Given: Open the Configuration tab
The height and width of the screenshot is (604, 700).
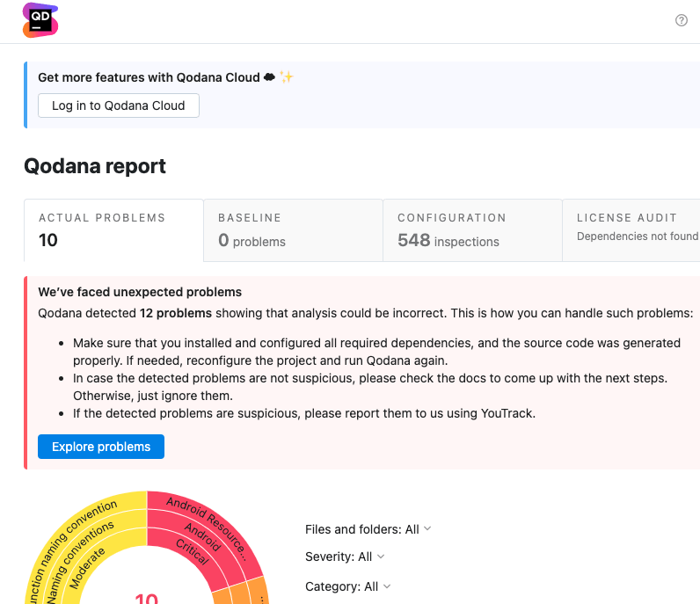Looking at the screenshot, I should tap(472, 230).
